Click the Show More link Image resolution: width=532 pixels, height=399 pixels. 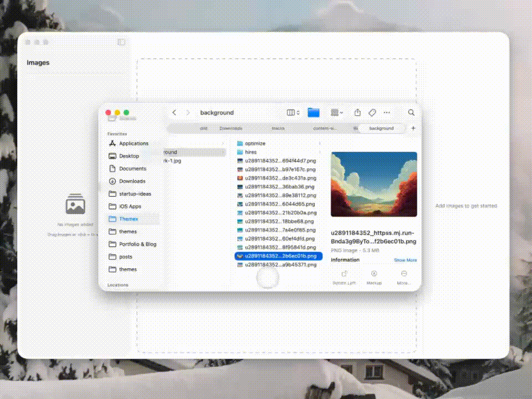tap(405, 260)
